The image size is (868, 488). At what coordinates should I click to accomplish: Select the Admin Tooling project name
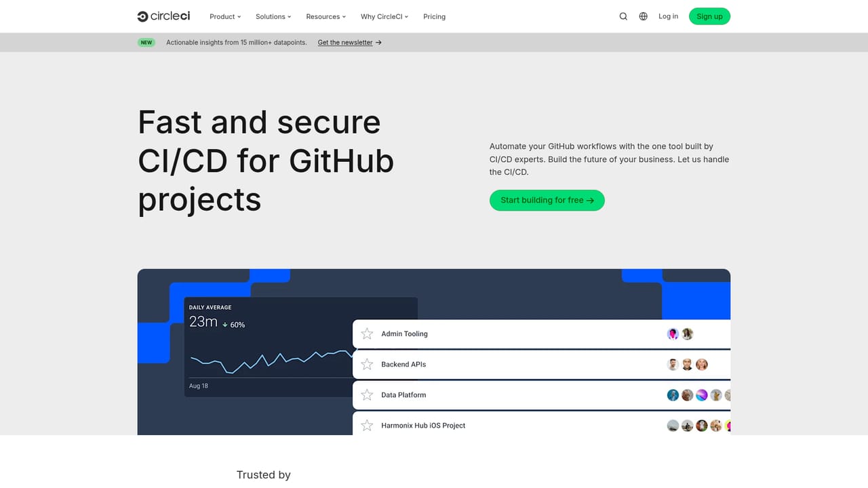tap(404, 333)
